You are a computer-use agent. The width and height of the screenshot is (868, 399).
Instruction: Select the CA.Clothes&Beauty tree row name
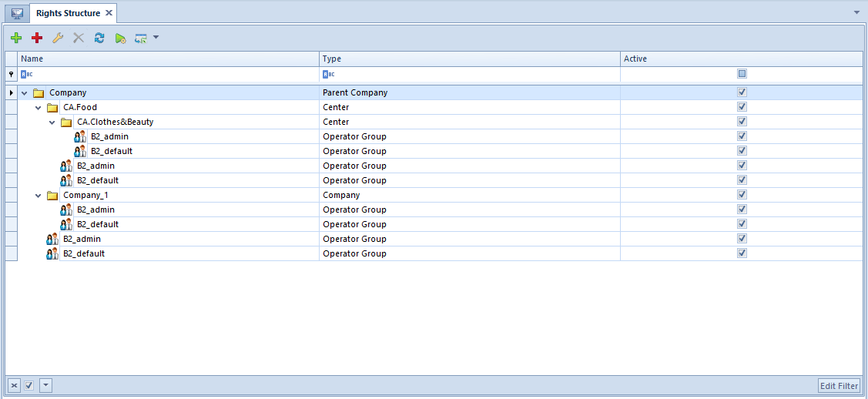coord(116,122)
